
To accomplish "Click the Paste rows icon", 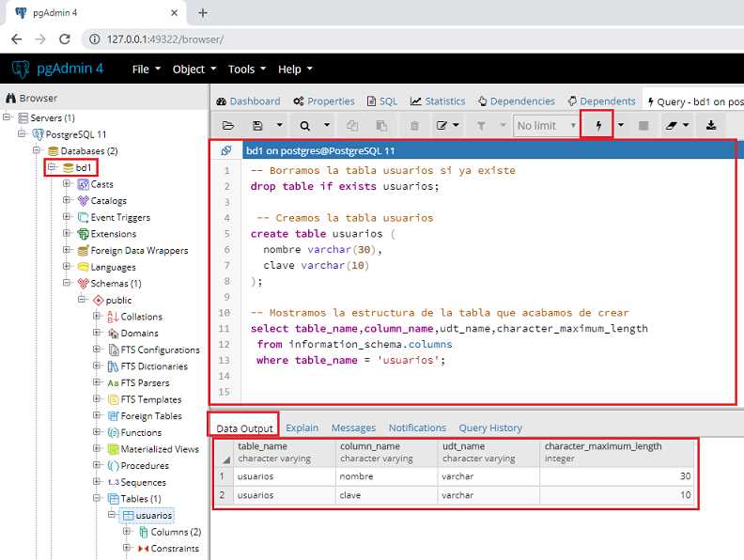I will pyautogui.click(x=381, y=126).
